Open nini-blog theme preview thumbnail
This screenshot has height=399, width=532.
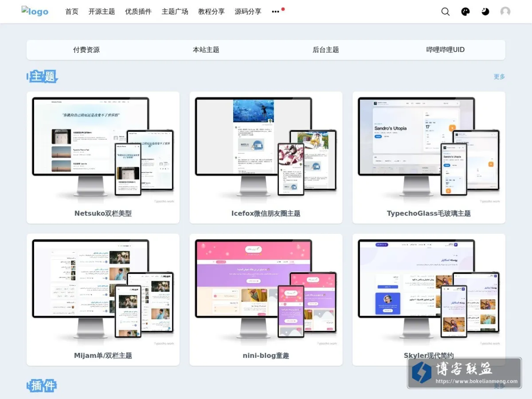point(266,292)
